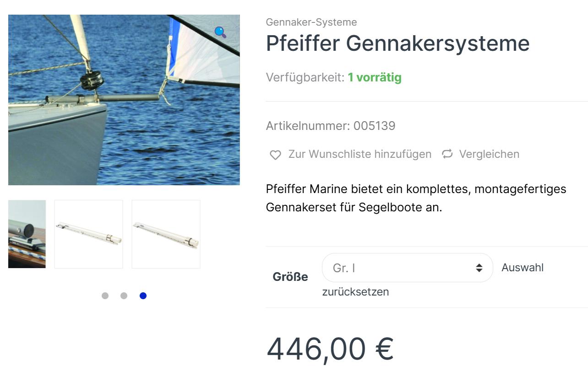Select the first carousel dot
The height and width of the screenshot is (371, 588).
[x=105, y=296]
